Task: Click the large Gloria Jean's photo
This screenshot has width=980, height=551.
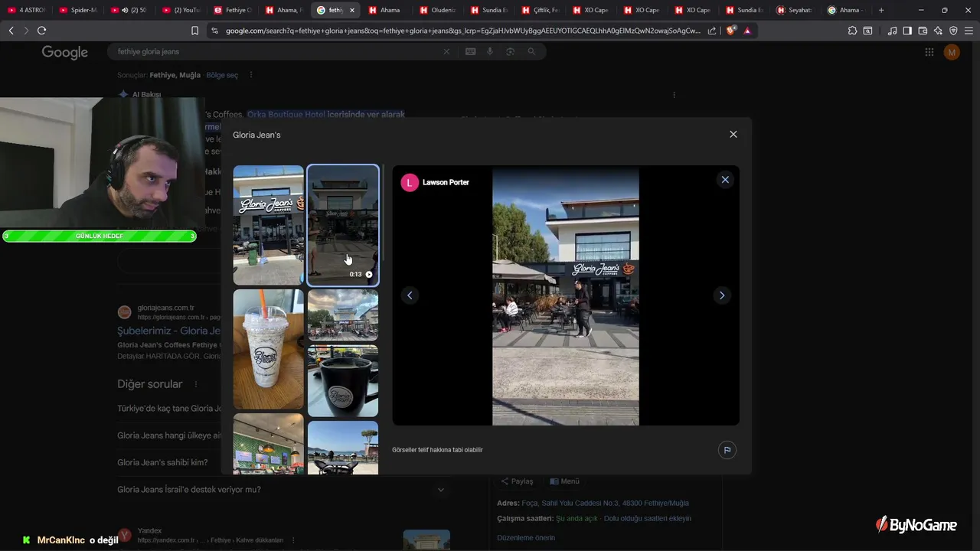Action: coord(565,295)
